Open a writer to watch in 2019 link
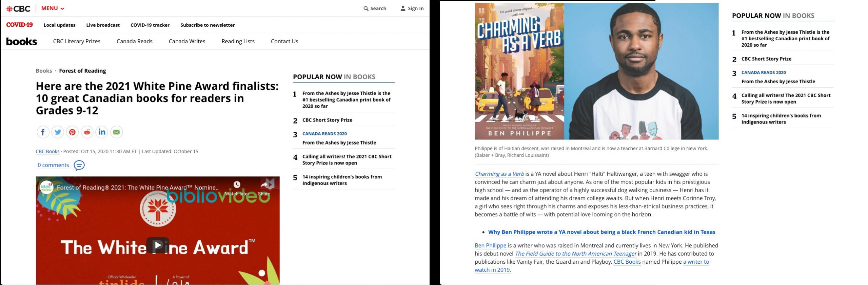This screenshot has height=285, width=868. pos(592,266)
